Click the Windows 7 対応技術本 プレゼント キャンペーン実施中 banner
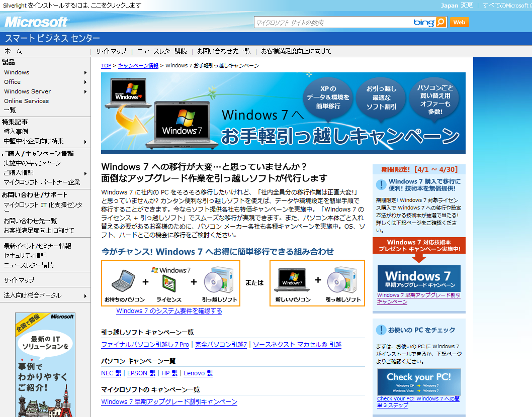Screen dimensions: 532x417 (419, 246)
